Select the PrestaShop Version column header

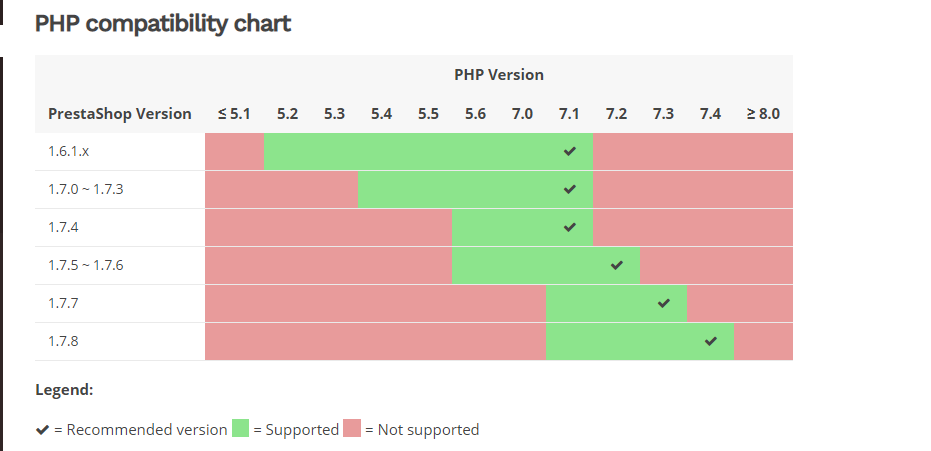[x=120, y=114]
